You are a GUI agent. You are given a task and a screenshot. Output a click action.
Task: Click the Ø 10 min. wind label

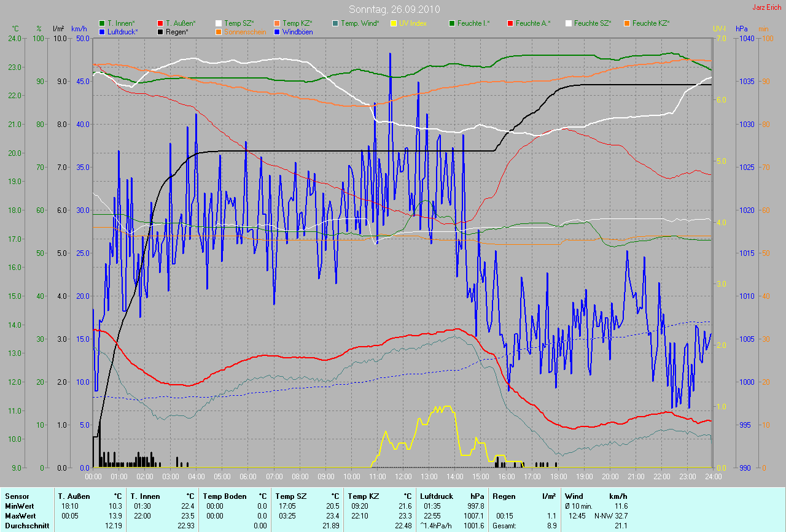[580, 506]
